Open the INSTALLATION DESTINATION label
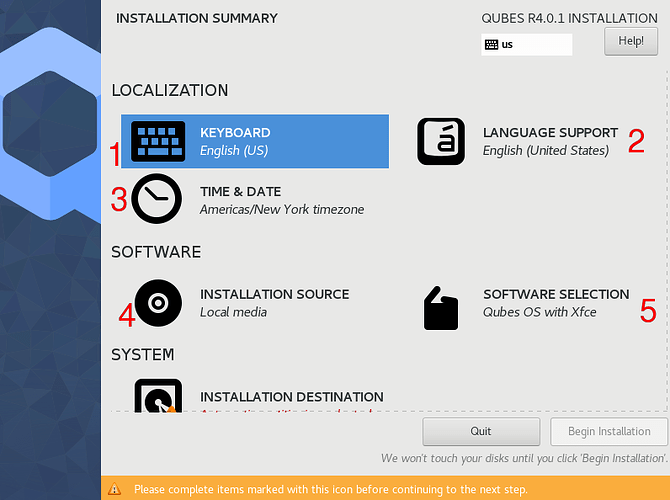The height and width of the screenshot is (500, 670). 292,397
